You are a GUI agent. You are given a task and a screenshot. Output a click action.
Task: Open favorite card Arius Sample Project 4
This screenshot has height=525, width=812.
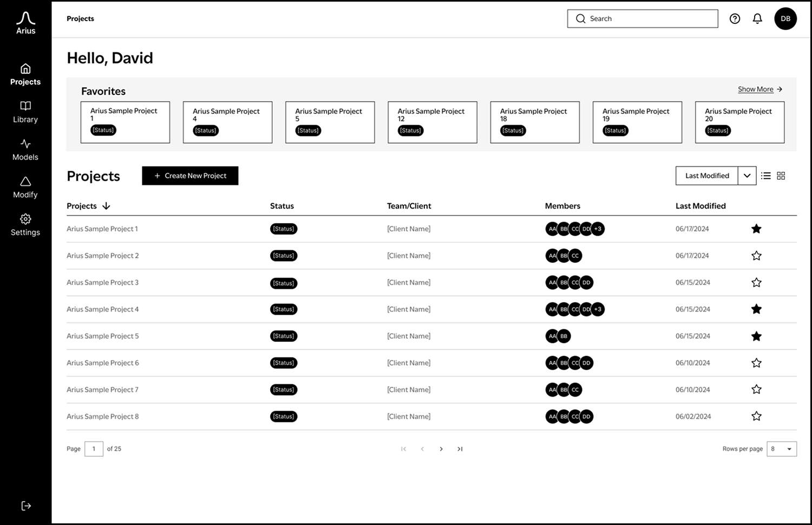pos(227,122)
